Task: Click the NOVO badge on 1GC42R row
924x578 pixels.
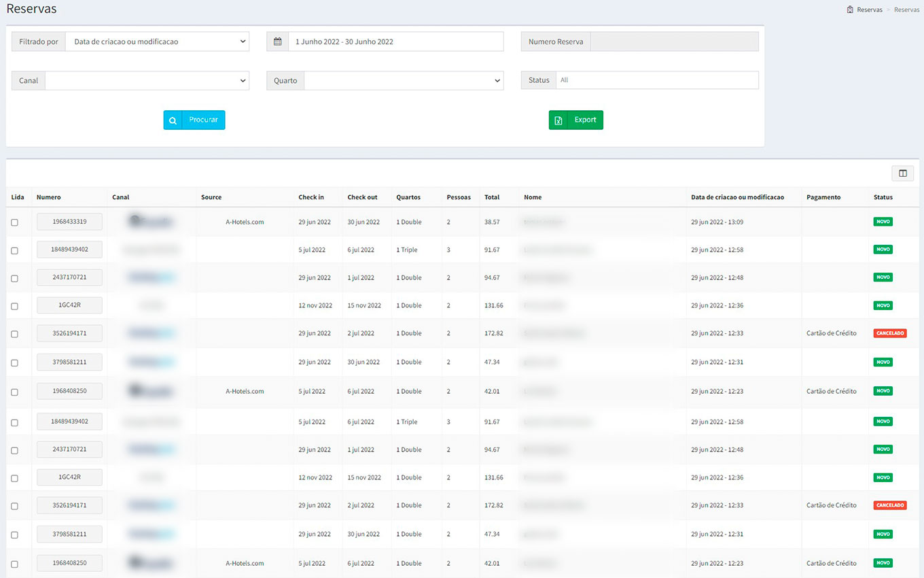Action: pos(883,305)
